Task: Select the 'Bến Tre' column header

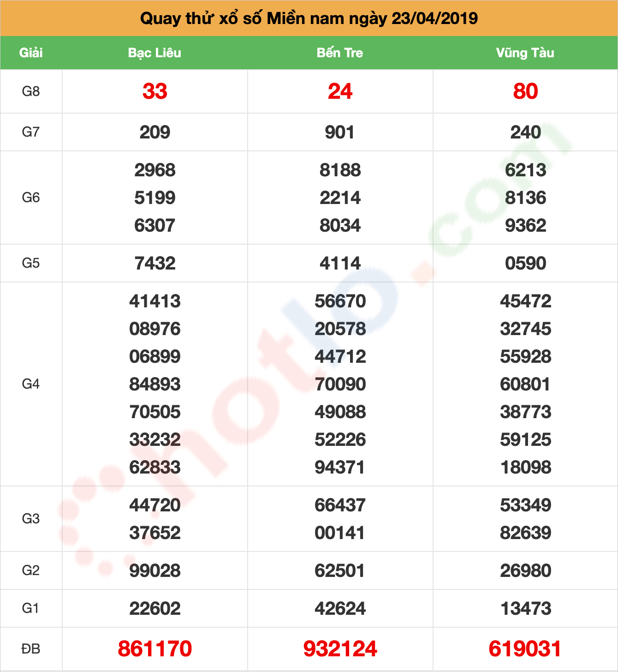Action: [x=340, y=53]
